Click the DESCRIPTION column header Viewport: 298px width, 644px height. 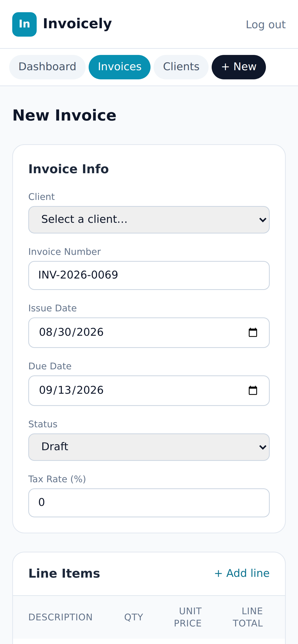[60, 617]
